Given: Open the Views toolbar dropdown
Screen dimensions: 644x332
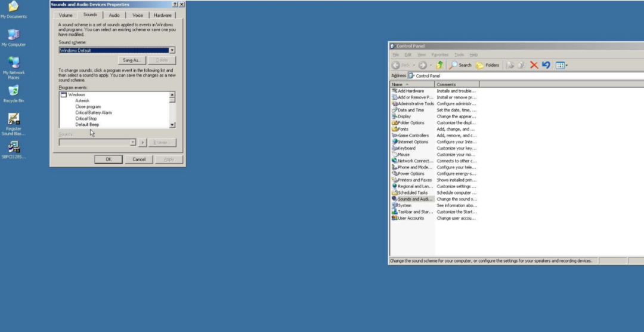Looking at the screenshot, I should pyautogui.click(x=562, y=65).
